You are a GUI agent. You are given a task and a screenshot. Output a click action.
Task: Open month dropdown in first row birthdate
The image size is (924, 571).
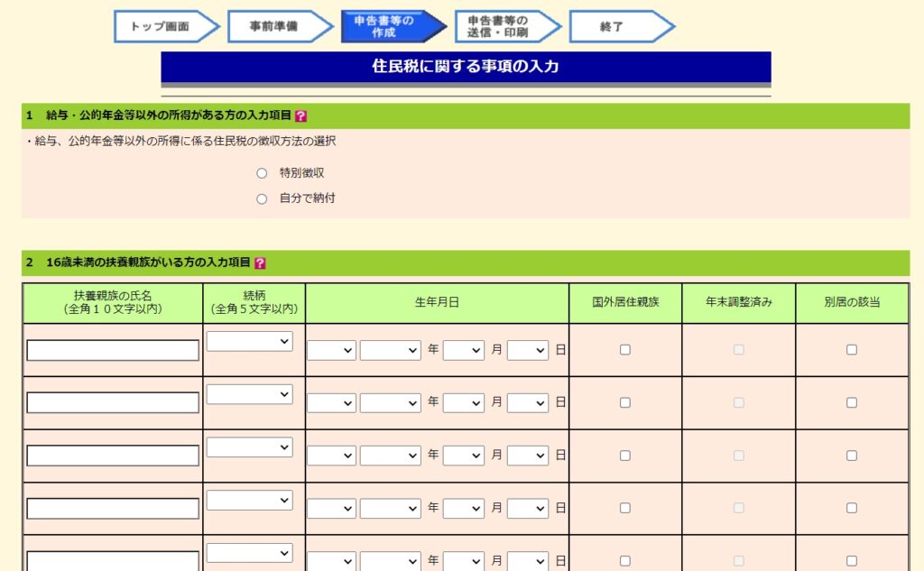pos(464,350)
